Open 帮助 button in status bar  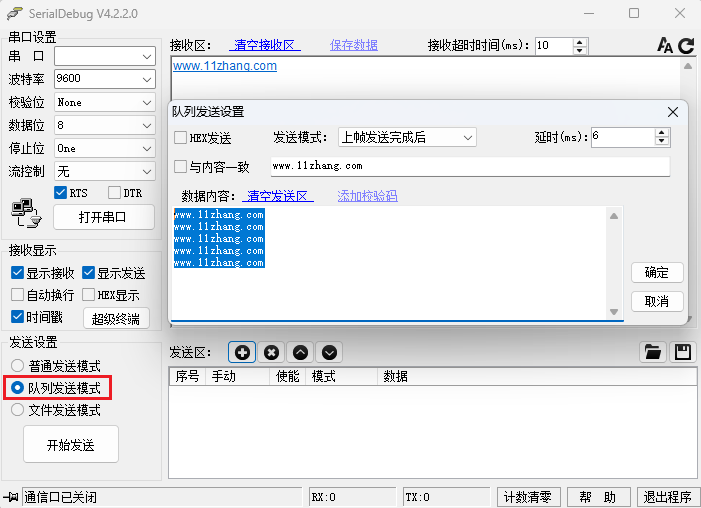598,497
